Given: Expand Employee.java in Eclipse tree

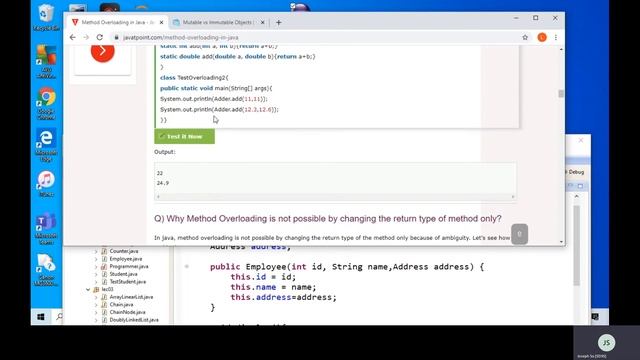Looking at the screenshot, I should pos(96,259).
